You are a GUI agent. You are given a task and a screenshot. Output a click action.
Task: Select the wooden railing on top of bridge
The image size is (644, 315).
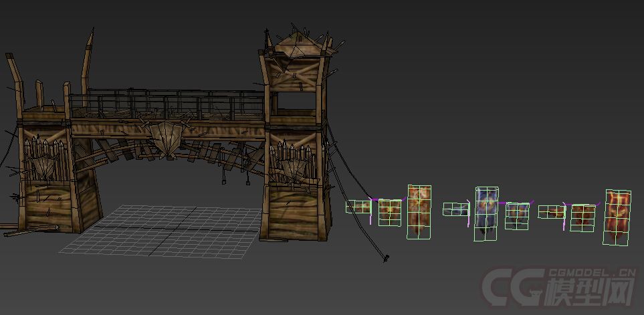point(167,105)
